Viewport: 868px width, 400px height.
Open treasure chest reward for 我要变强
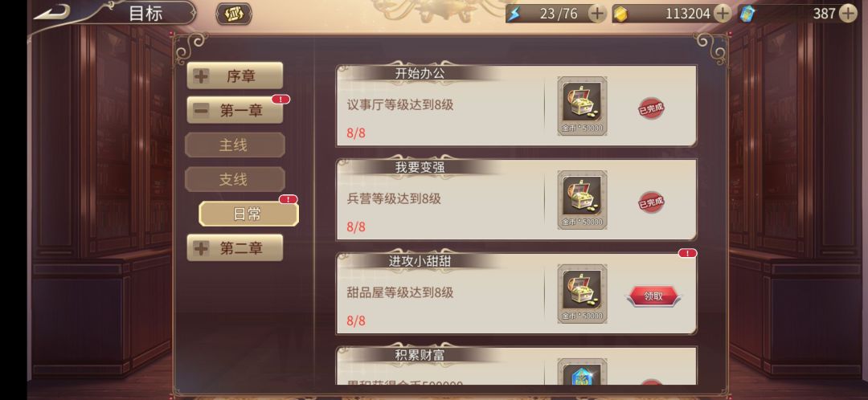coord(582,200)
